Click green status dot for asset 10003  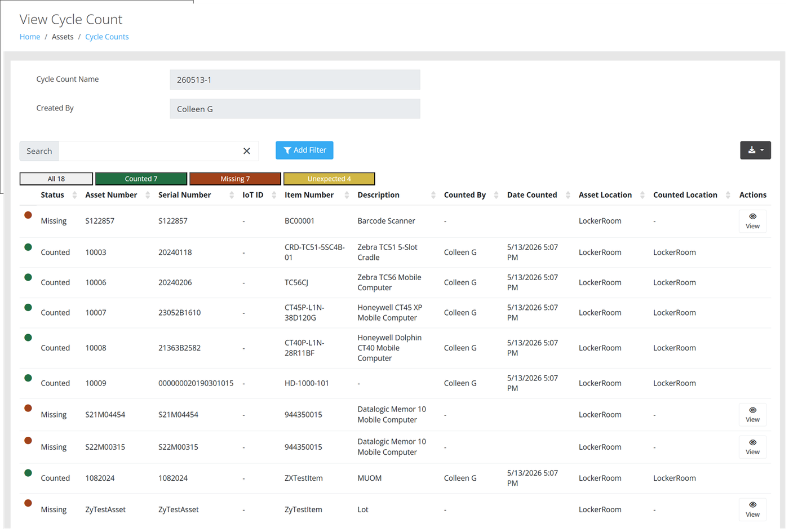tap(28, 247)
